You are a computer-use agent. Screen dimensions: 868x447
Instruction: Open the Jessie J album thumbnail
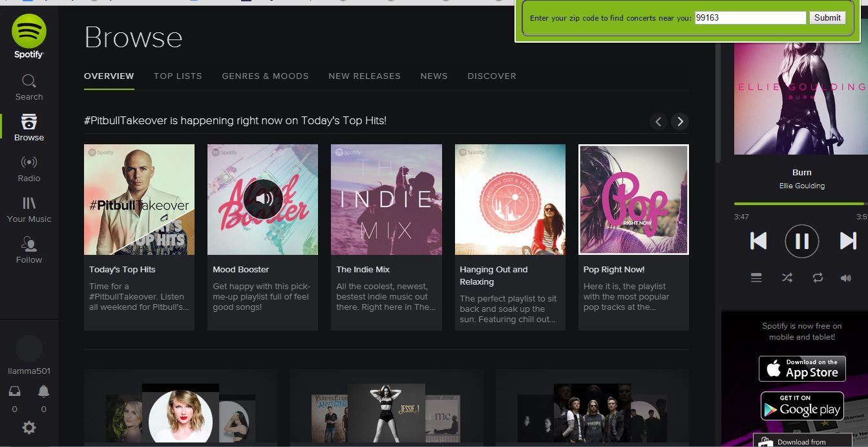tap(386, 413)
